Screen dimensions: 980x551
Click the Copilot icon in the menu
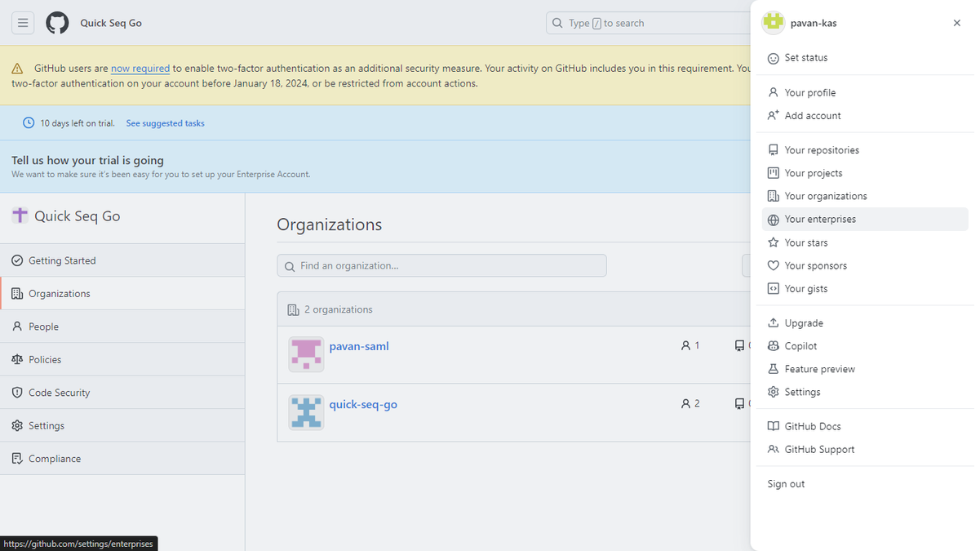pyautogui.click(x=774, y=346)
